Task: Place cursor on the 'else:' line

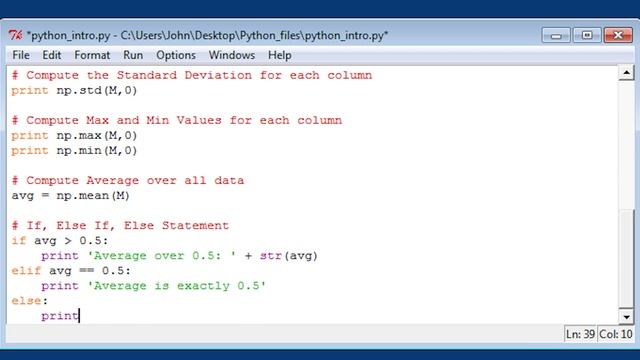Action: click(30, 301)
